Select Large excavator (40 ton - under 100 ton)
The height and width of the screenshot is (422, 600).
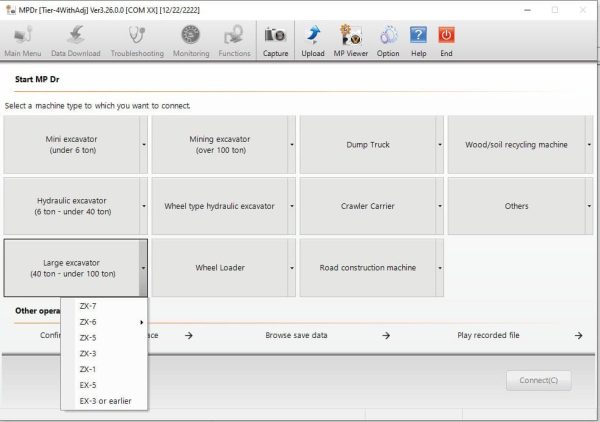point(72,268)
